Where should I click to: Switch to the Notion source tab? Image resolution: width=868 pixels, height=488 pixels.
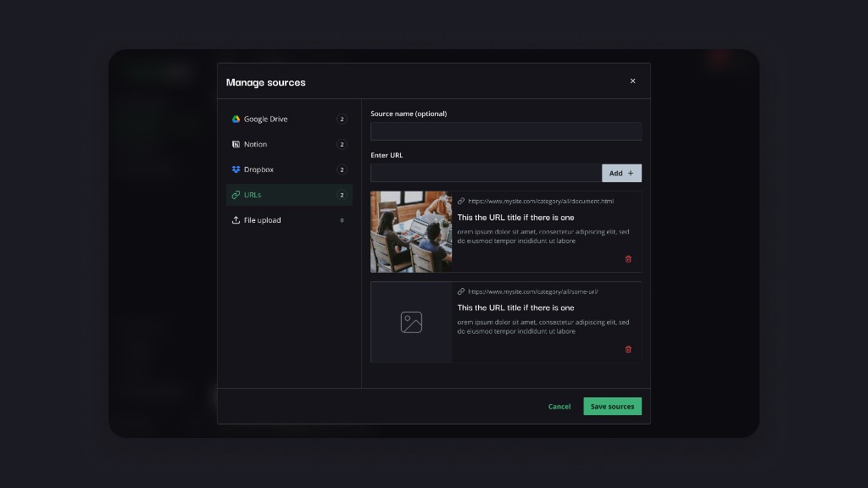click(290, 144)
